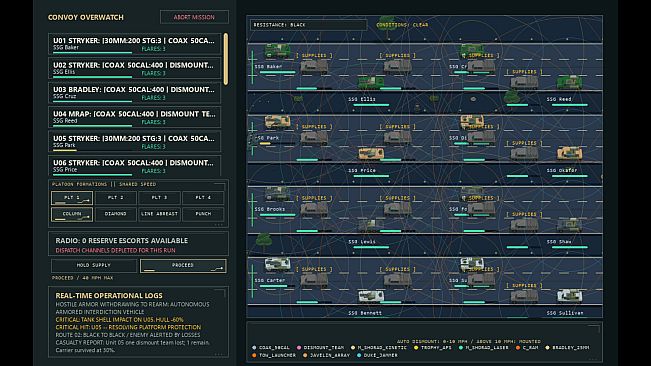Open unit U04 MRAP SSG Reed
This screenshot has height=366, width=651.
pyautogui.click(x=135, y=117)
